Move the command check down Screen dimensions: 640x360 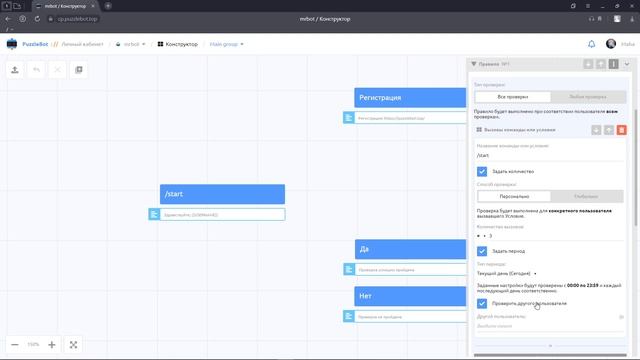pyautogui.click(x=596, y=130)
